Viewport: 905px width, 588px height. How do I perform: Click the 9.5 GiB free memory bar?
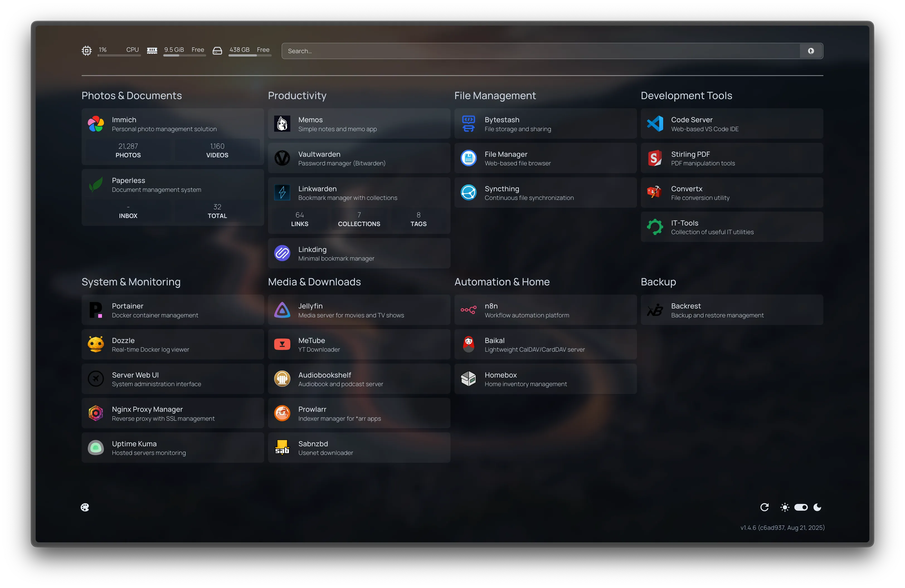click(184, 55)
